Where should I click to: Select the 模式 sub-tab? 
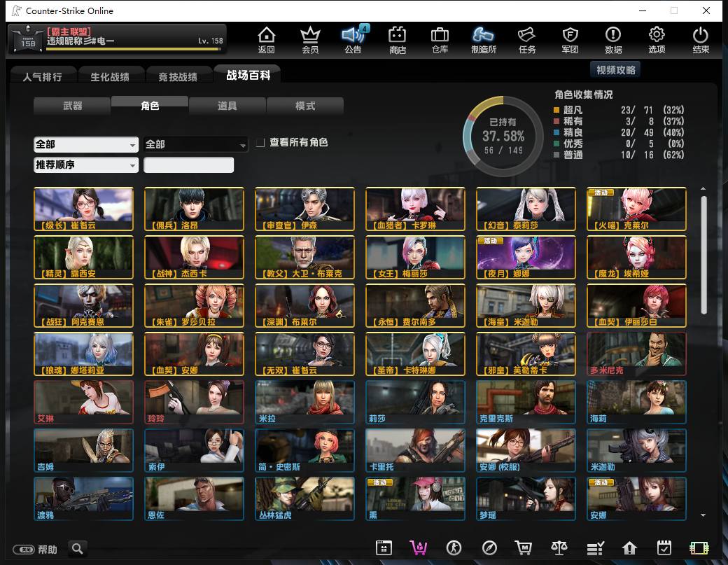(x=305, y=106)
